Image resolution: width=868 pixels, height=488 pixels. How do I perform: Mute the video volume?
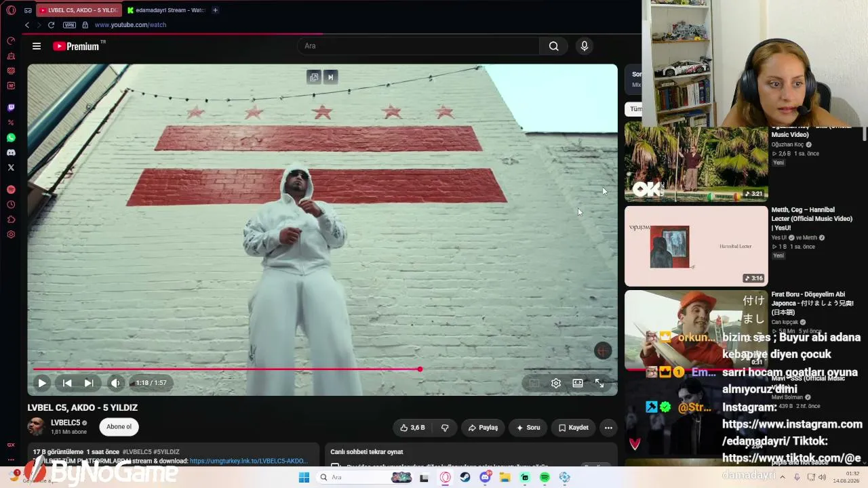tap(115, 383)
